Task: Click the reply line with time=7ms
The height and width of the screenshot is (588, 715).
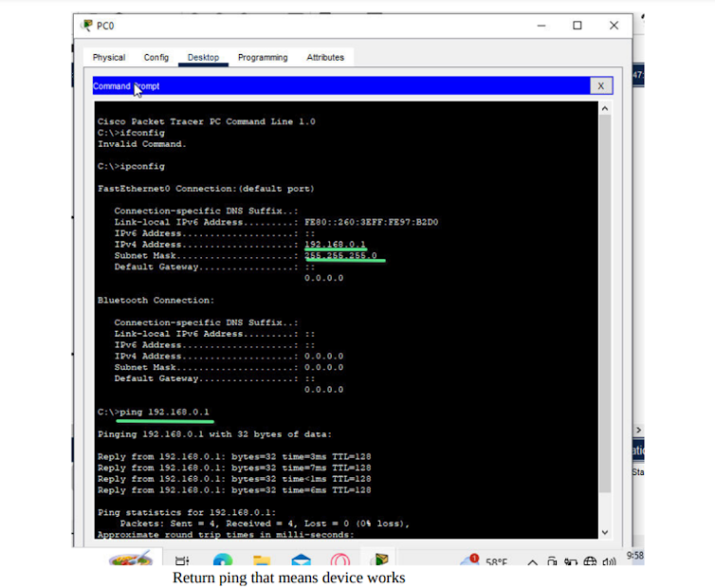Action: (234, 468)
